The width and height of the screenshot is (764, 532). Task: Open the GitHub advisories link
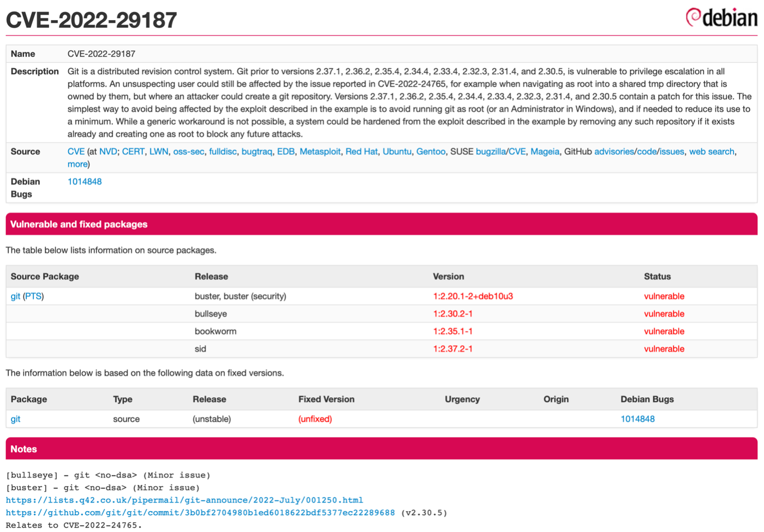[614, 152]
